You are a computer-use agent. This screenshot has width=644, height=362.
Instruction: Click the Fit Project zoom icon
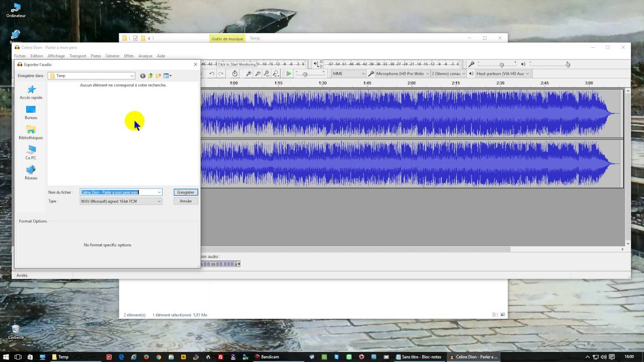(276, 73)
